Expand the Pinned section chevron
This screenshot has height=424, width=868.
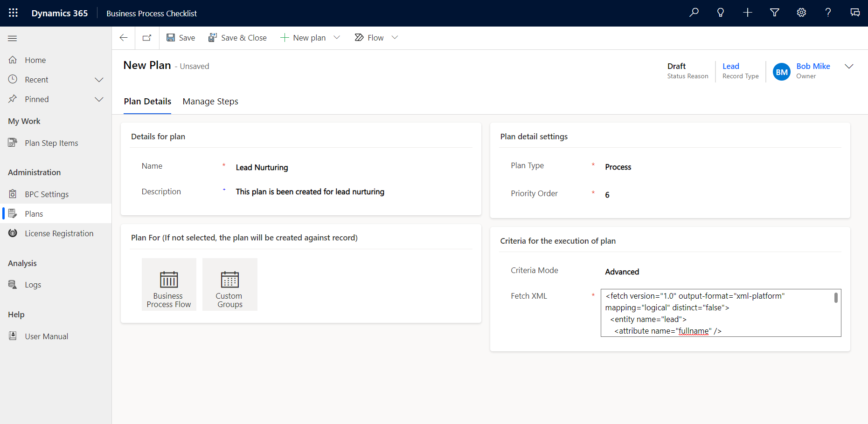click(x=99, y=99)
